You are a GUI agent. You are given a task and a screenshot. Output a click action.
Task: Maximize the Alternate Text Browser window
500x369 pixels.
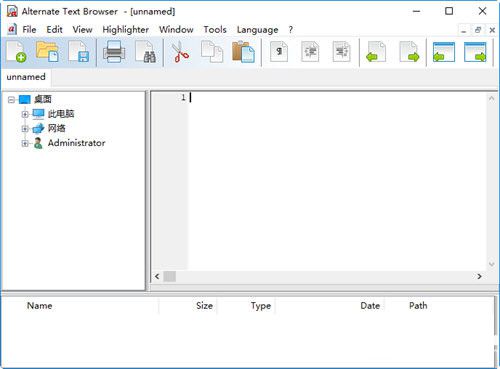pyautogui.click(x=449, y=11)
